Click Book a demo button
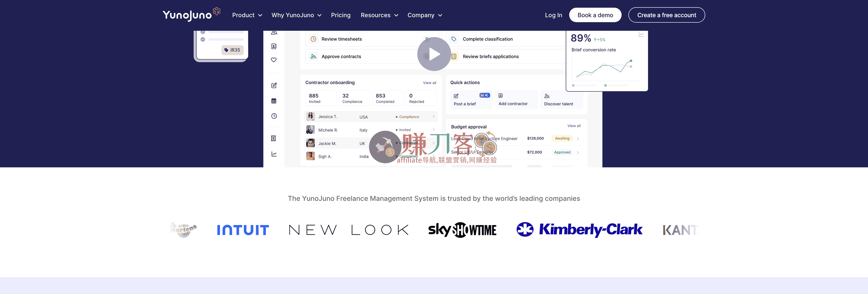The height and width of the screenshot is (294, 868). point(595,15)
